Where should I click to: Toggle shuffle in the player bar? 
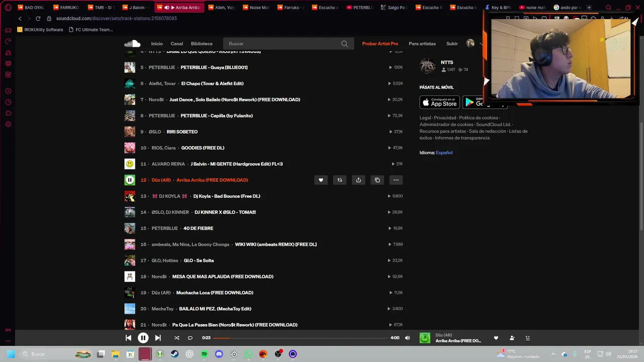coord(177,338)
